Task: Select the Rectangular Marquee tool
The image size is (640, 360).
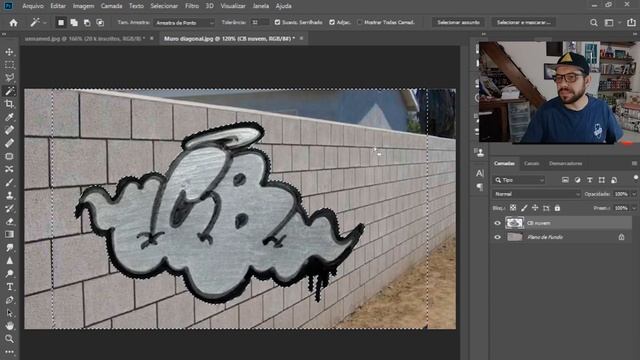Action: tap(9, 65)
